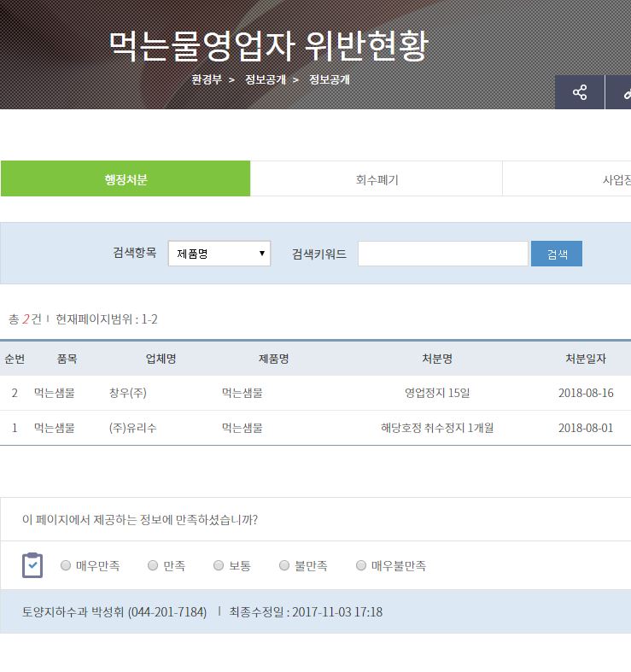Click the 창우(주) company row entry
Image resolution: width=631 pixels, height=672 pixels.
coord(128,393)
